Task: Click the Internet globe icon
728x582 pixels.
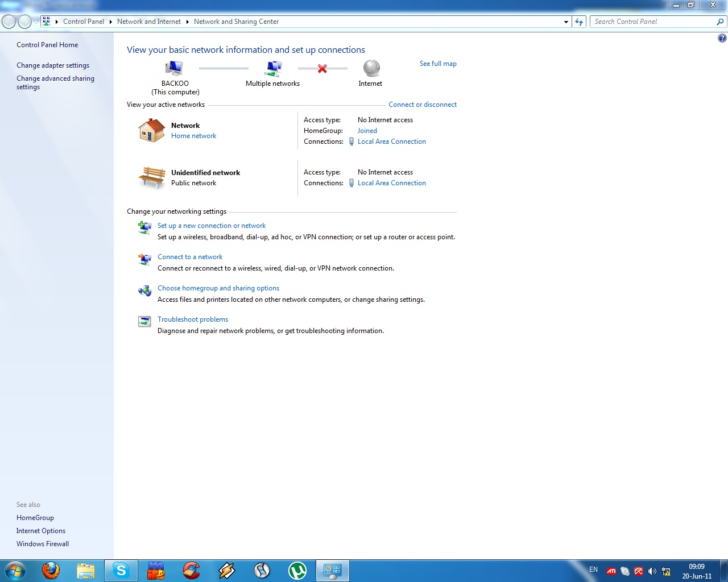Action: click(371, 68)
